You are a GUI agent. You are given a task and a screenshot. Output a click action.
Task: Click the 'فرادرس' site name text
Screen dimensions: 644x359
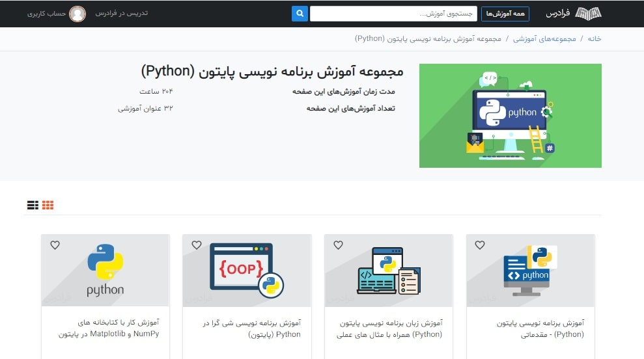point(558,14)
